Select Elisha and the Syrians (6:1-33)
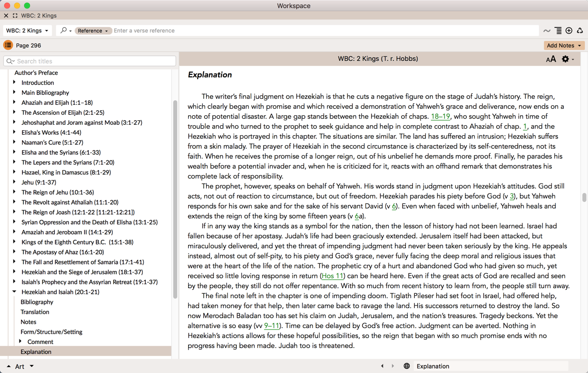Viewport: 588px width, 373px height. click(x=61, y=153)
